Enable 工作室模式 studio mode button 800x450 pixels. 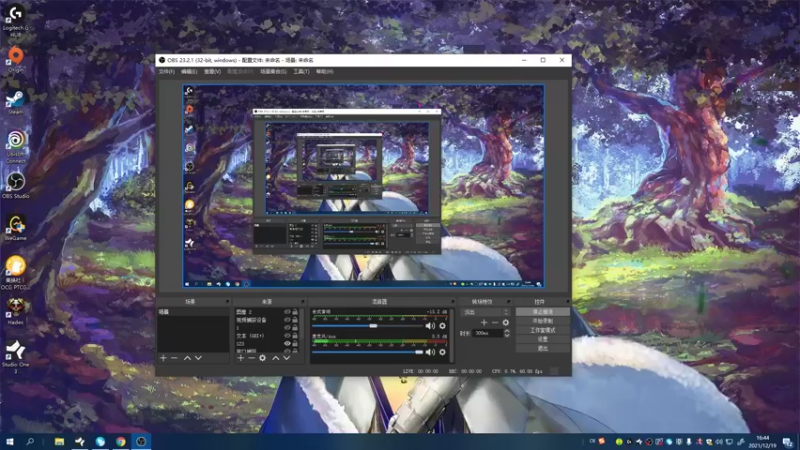tap(542, 330)
